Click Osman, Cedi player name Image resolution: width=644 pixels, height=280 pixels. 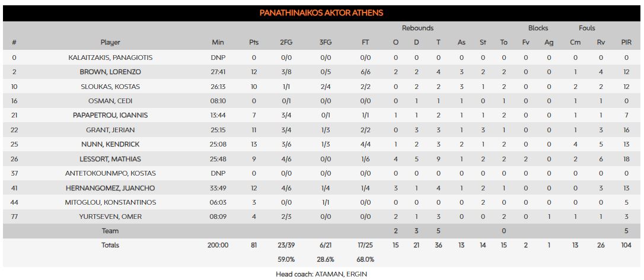110,101
